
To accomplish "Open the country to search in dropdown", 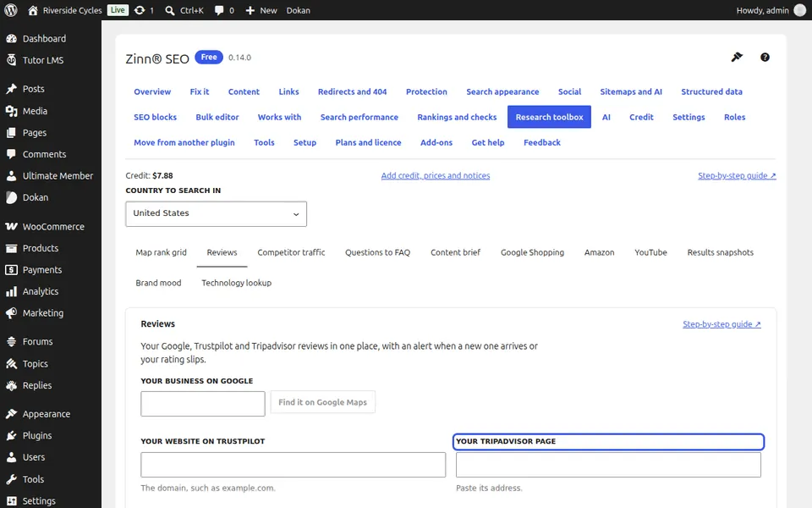I will [x=216, y=213].
